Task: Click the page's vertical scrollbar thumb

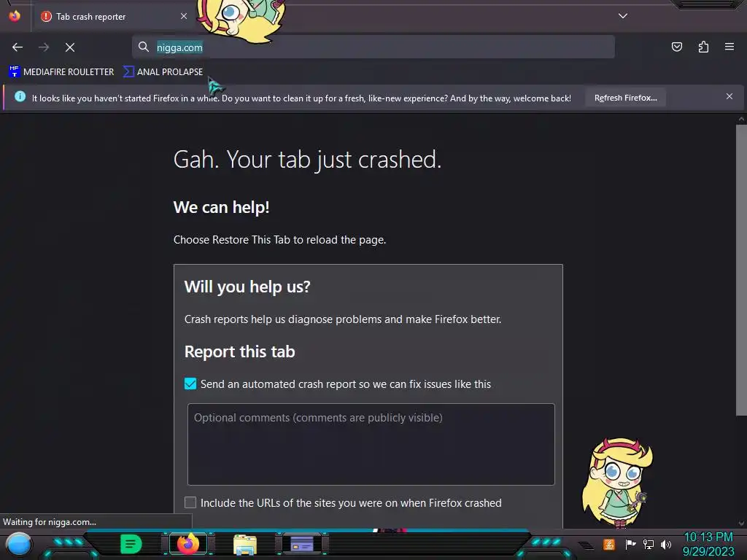Action: pyautogui.click(x=741, y=271)
